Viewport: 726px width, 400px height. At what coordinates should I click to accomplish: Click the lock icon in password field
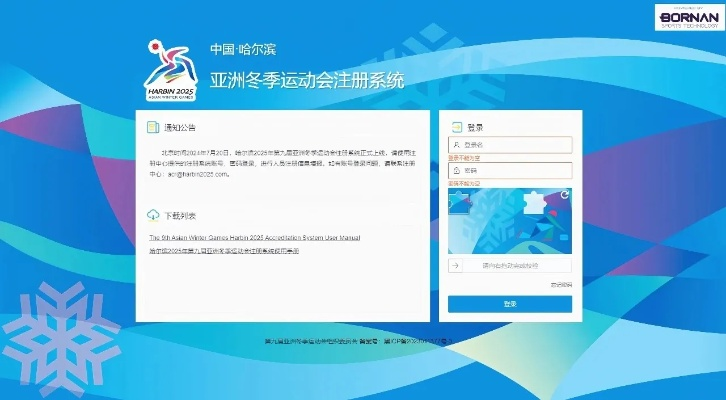[x=457, y=170]
